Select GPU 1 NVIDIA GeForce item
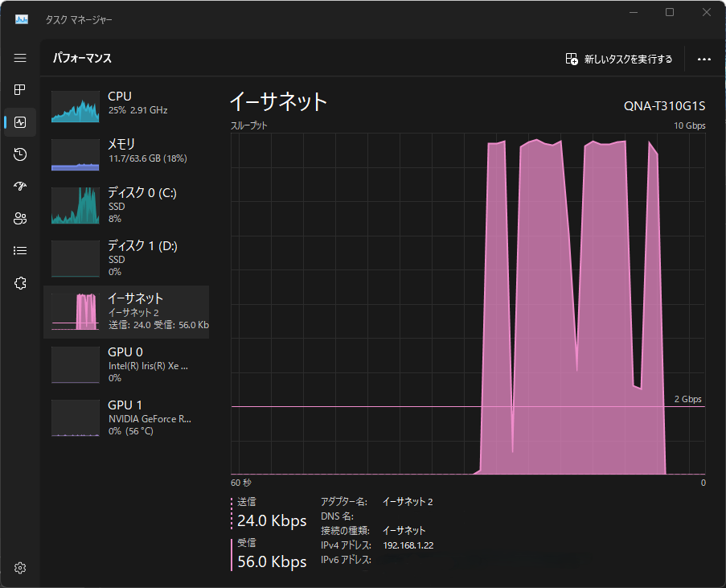Screen dimensions: 726x588 [126, 417]
